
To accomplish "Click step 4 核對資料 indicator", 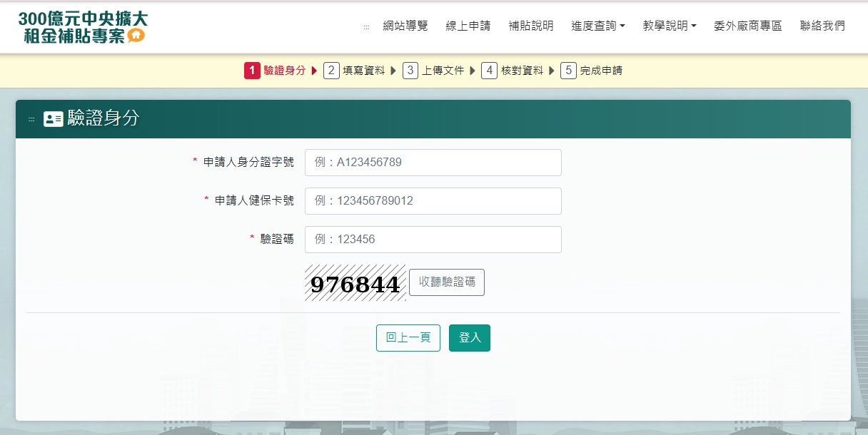I will point(513,71).
